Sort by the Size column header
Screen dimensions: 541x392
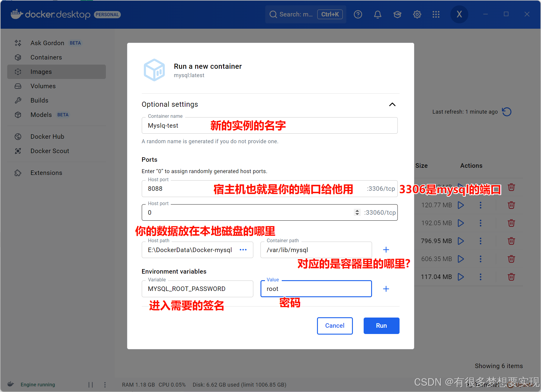(421, 166)
